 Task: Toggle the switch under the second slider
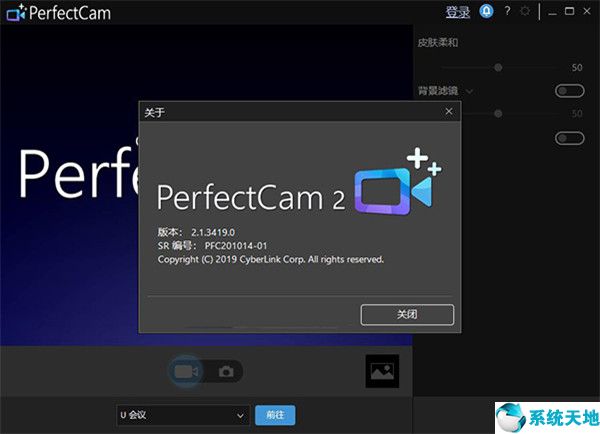[569, 138]
